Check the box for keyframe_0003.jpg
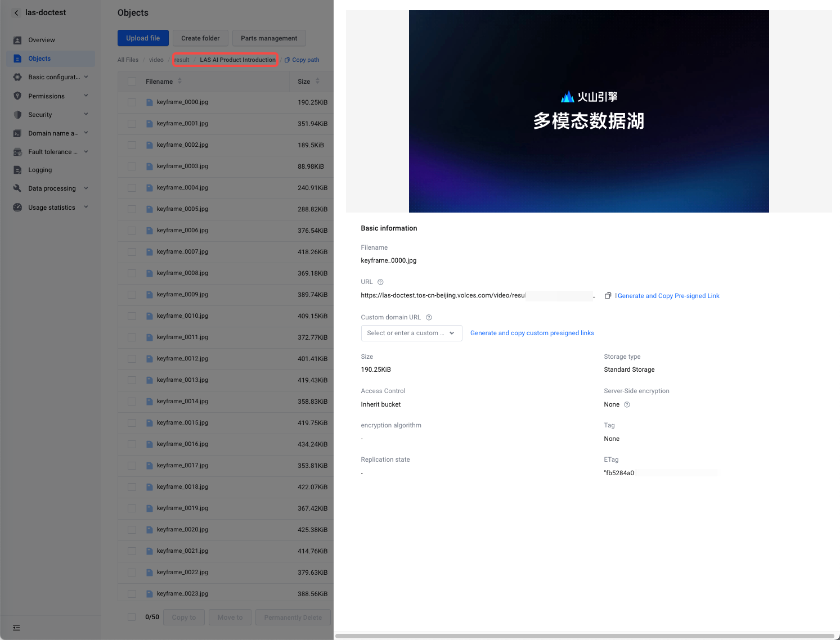Image resolution: width=840 pixels, height=640 pixels. click(x=132, y=166)
